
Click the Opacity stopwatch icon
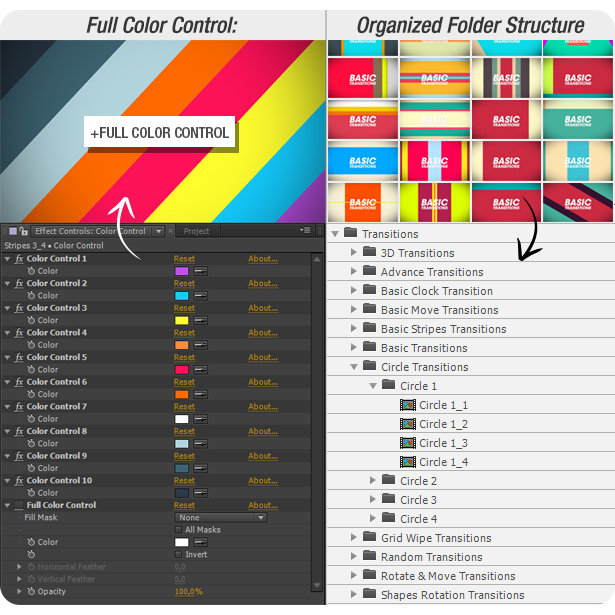[x=31, y=591]
